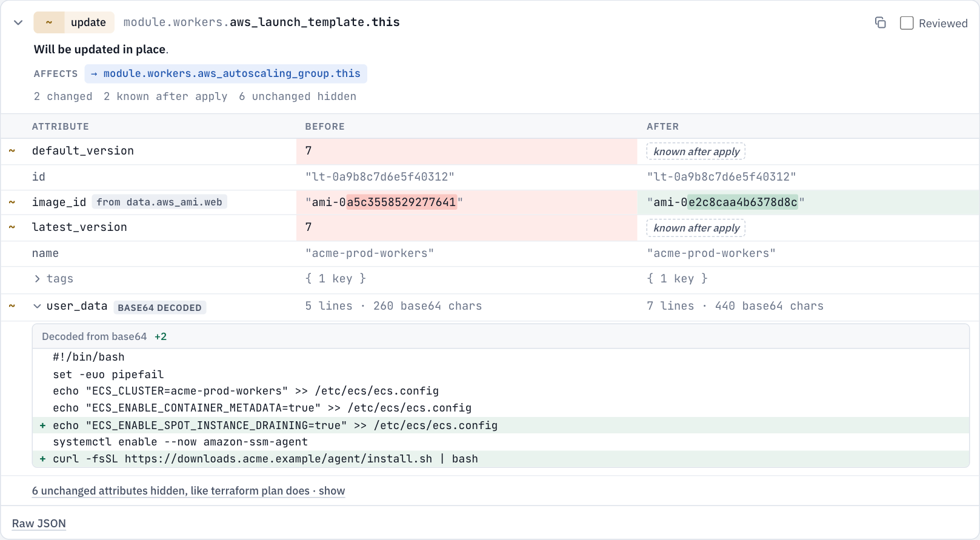Click the latest_version 'known after apply' badge
This screenshot has width=980, height=540.
[x=696, y=228]
